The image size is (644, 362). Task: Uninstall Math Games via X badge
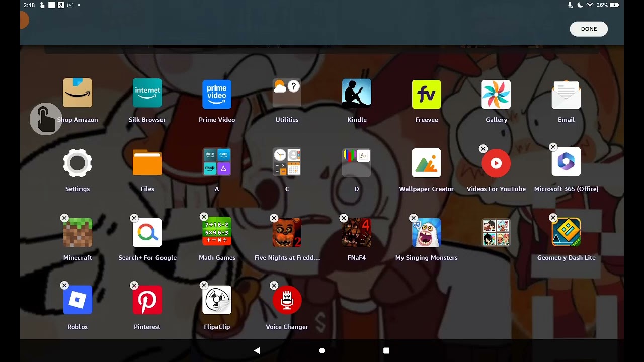coord(204,217)
